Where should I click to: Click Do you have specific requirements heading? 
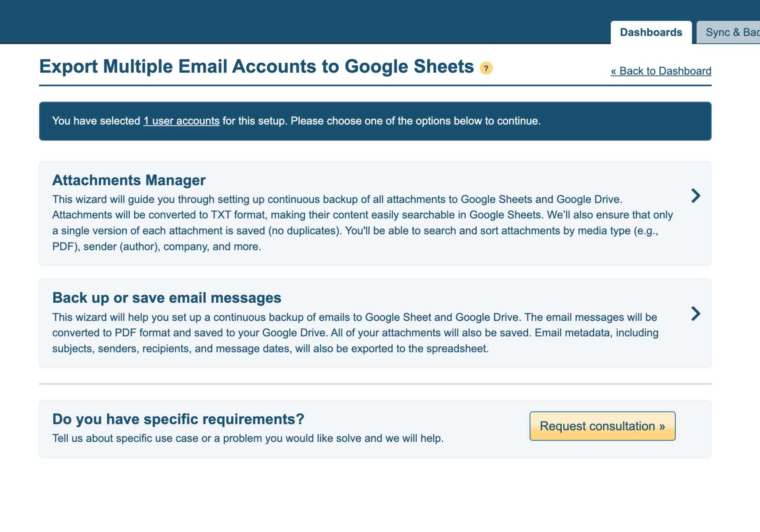pyautogui.click(x=178, y=419)
